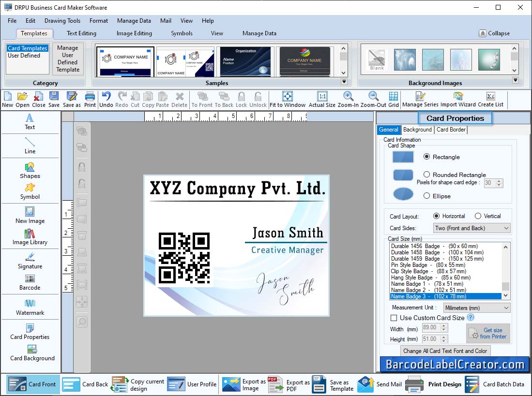The image size is (532, 396).
Task: Click Manage User Defined Template button
Action: (68, 59)
